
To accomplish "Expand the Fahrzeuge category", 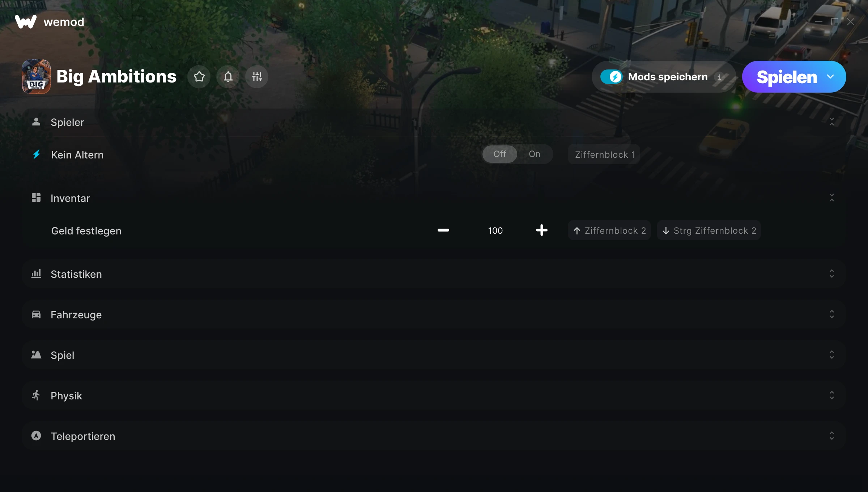I will coord(831,314).
